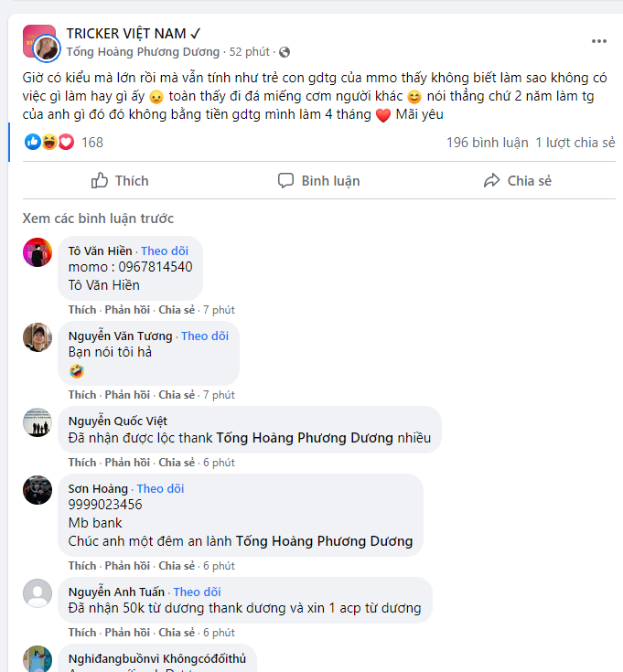Viewport: 623px width, 672px height.
Task: Expand Xem các bình luận trước
Action: (98, 219)
